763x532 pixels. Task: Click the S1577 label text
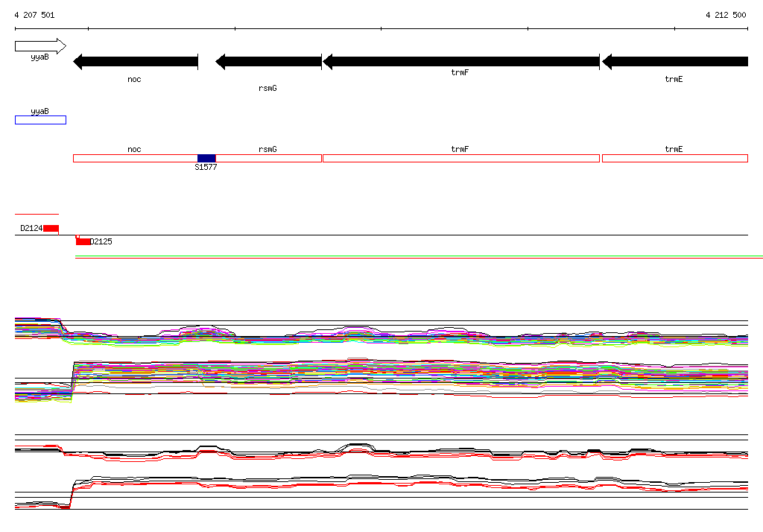pos(206,168)
